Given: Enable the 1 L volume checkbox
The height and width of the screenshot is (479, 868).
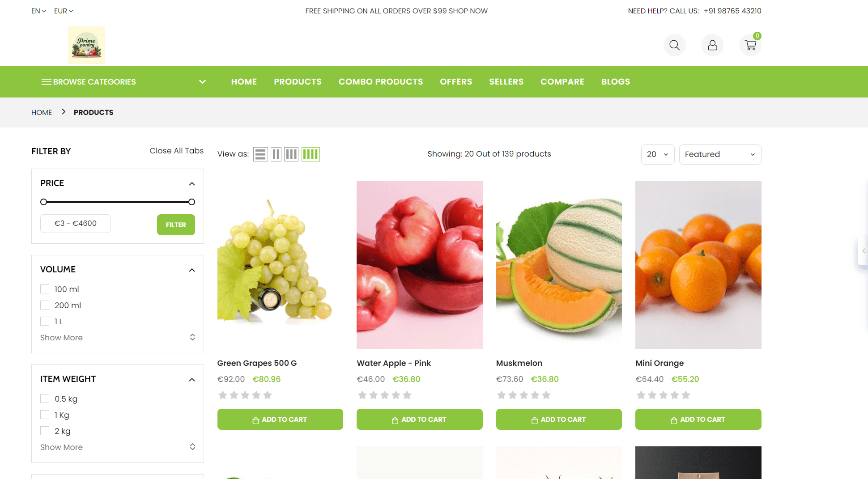Looking at the screenshot, I should click(x=45, y=321).
